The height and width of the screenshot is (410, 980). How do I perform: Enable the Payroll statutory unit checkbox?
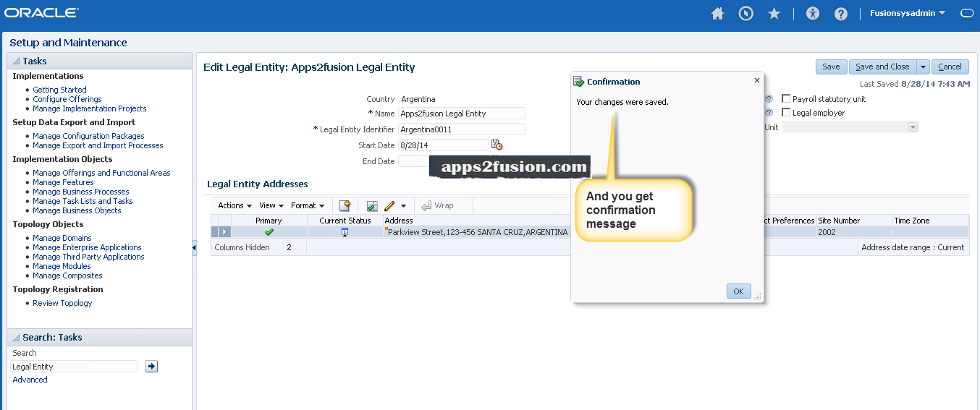click(786, 99)
